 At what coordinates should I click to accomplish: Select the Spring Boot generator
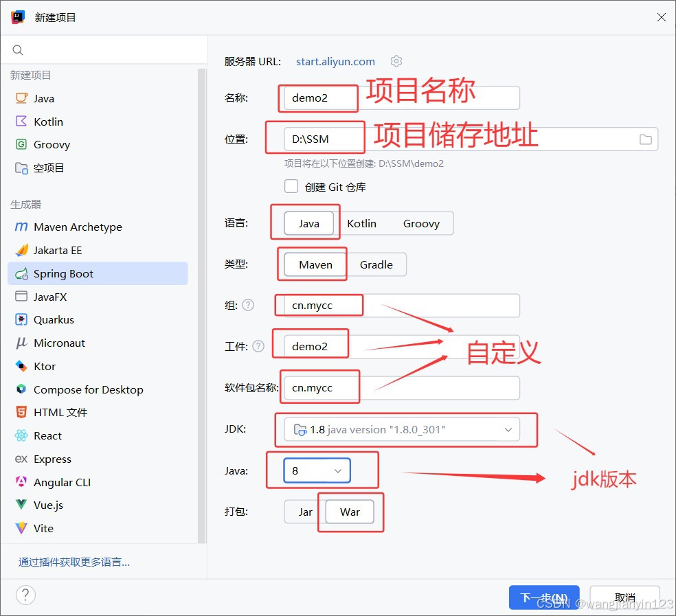(98, 273)
